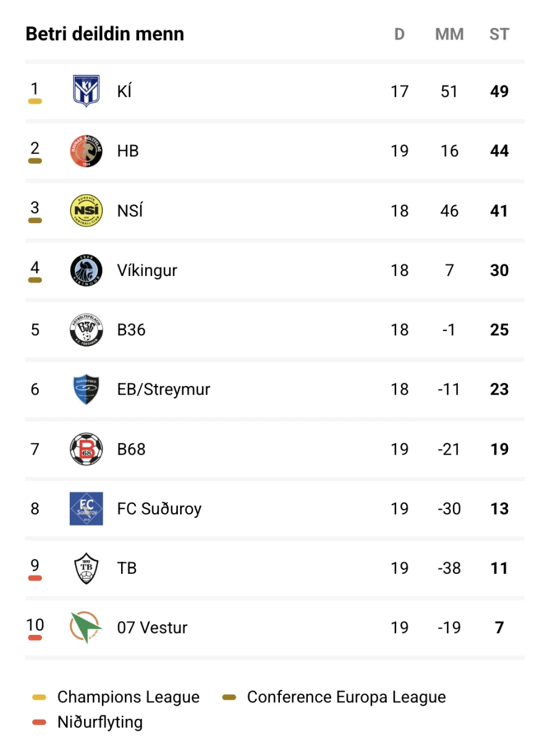Select the B36 team logo
The width and height of the screenshot is (550, 756).
click(x=86, y=330)
